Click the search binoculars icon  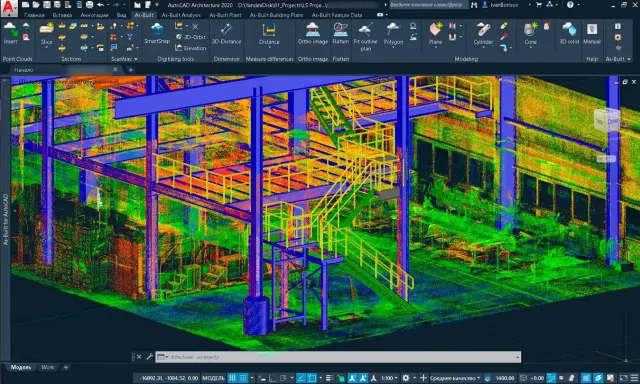[x=474, y=5]
